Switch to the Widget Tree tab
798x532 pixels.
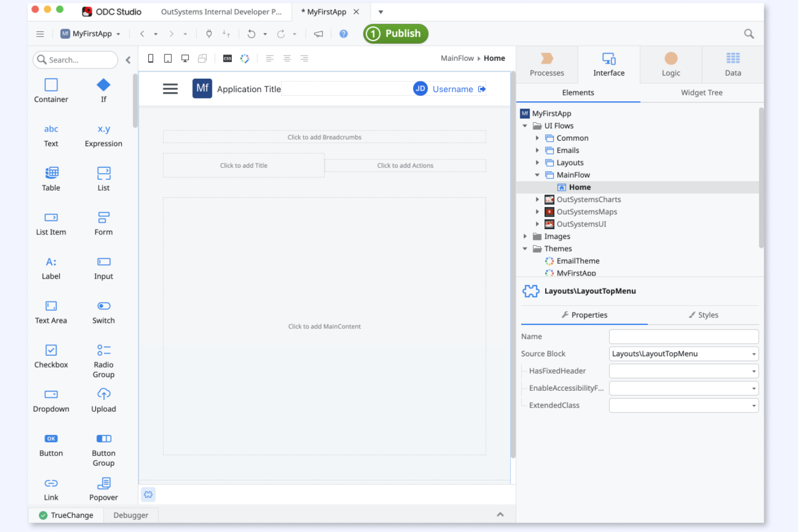(x=701, y=92)
